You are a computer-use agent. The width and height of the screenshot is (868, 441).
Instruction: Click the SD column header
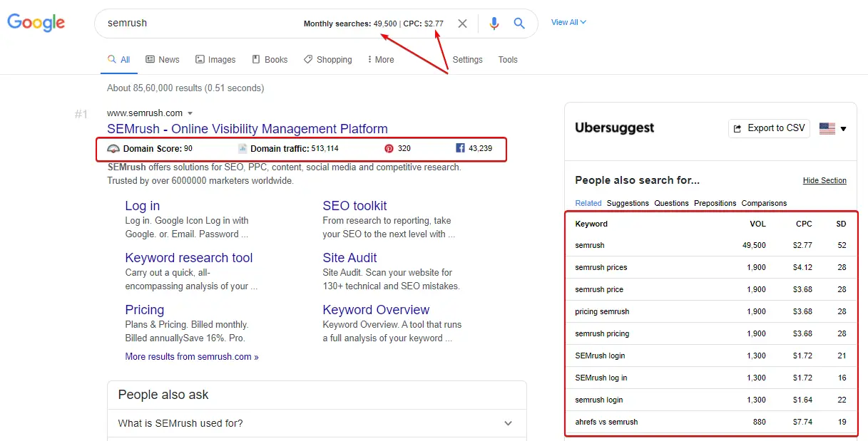pos(841,224)
